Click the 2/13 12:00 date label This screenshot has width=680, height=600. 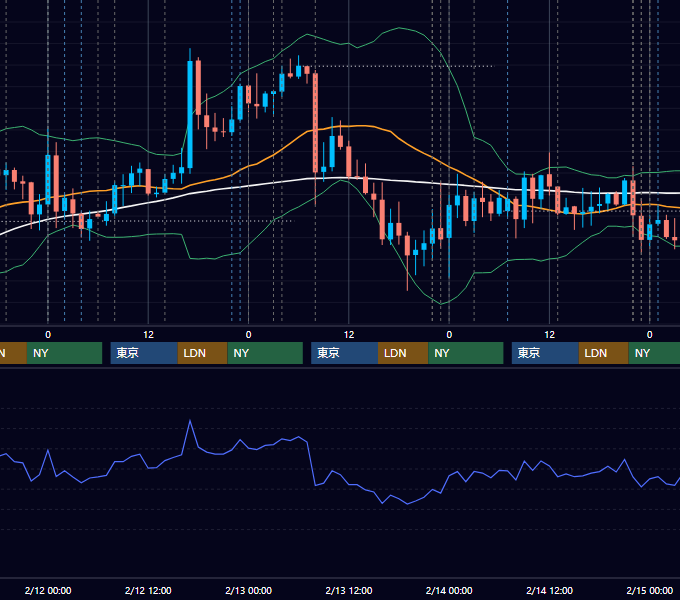(x=349, y=590)
